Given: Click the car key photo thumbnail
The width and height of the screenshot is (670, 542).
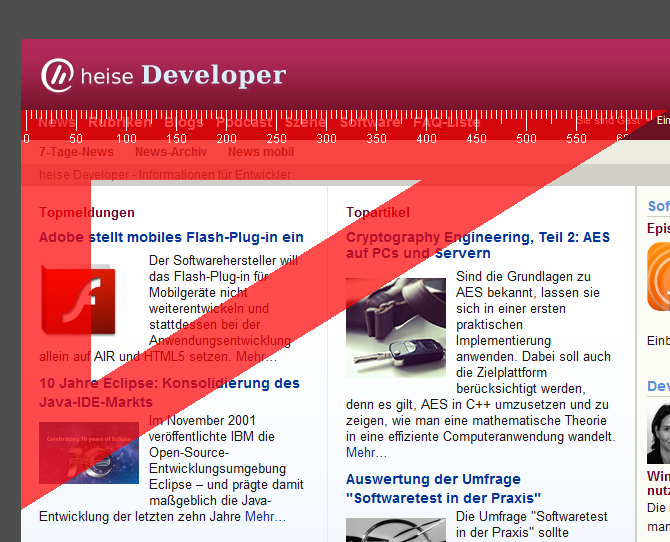Looking at the screenshot, I should (396, 328).
